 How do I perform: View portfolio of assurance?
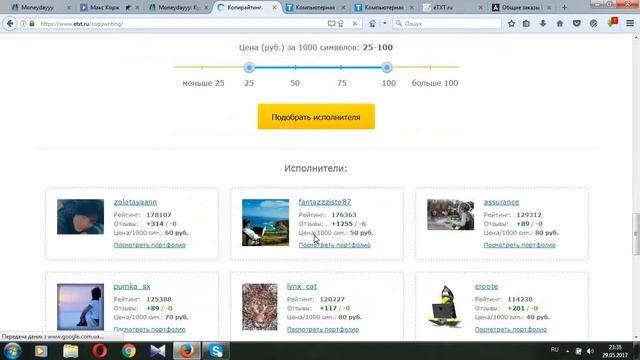(x=520, y=245)
